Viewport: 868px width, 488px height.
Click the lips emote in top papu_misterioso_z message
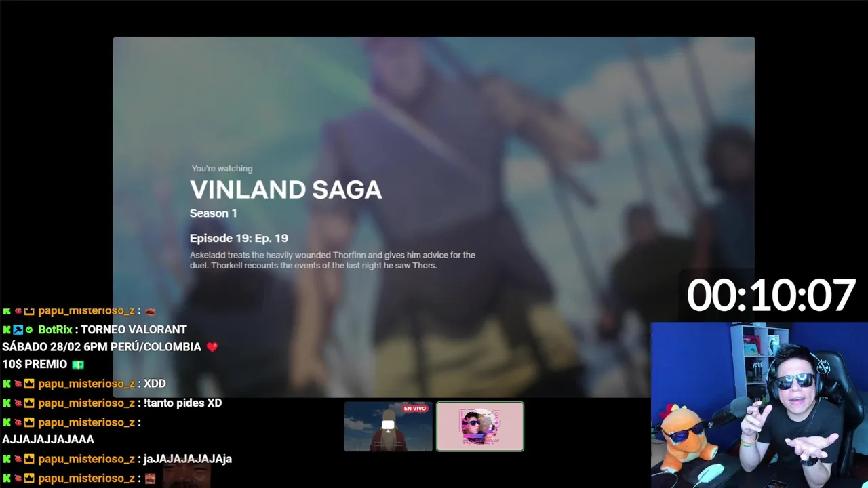coord(151,311)
